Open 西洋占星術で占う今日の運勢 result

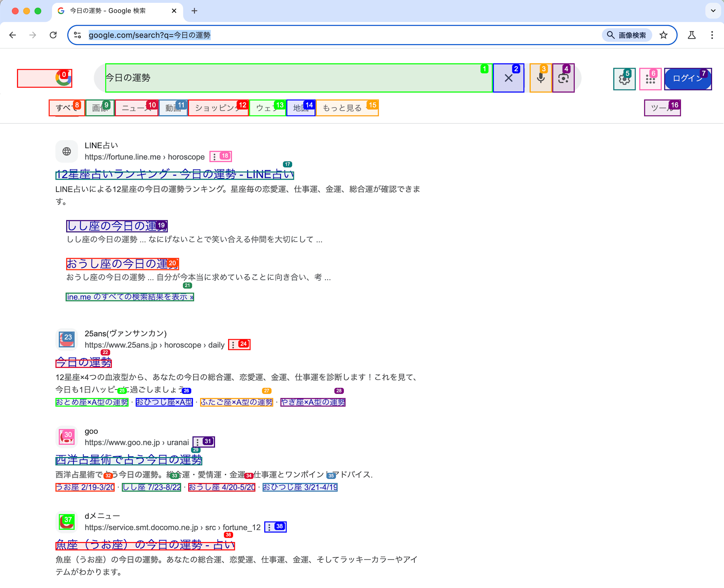129,460
